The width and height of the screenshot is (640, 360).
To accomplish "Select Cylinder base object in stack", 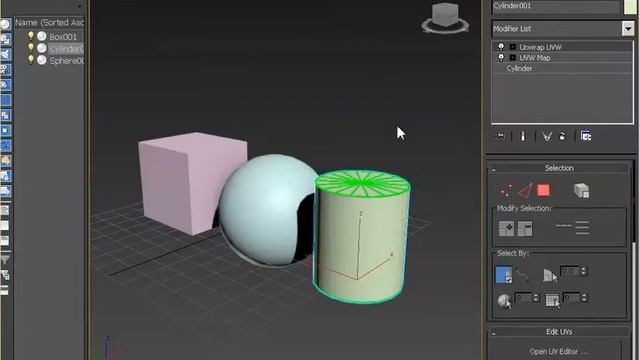I will [x=519, y=69].
